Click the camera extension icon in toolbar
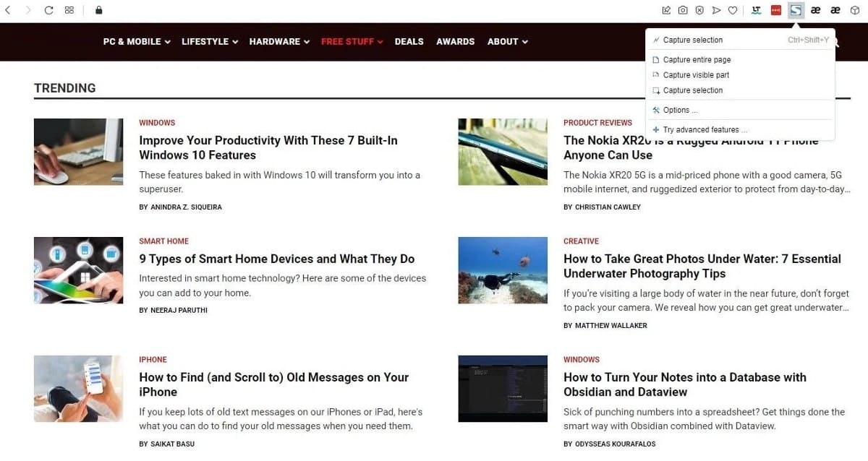 [683, 10]
